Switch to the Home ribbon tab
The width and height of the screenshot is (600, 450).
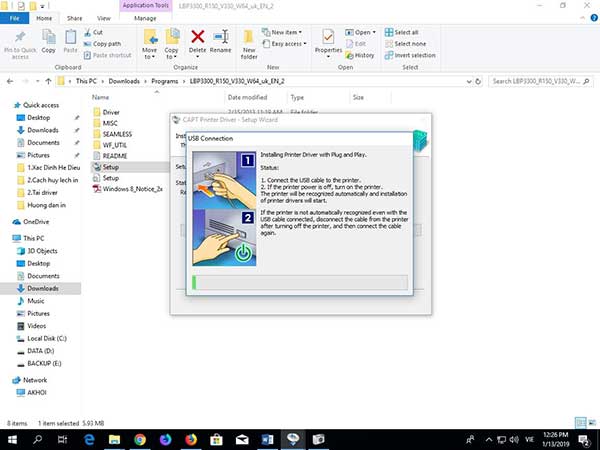click(44, 18)
